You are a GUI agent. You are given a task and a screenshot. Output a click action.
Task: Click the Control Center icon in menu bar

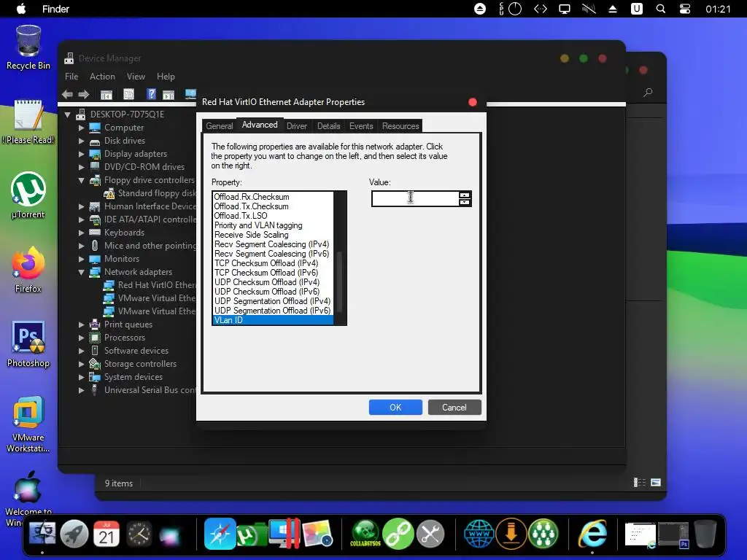684,9
